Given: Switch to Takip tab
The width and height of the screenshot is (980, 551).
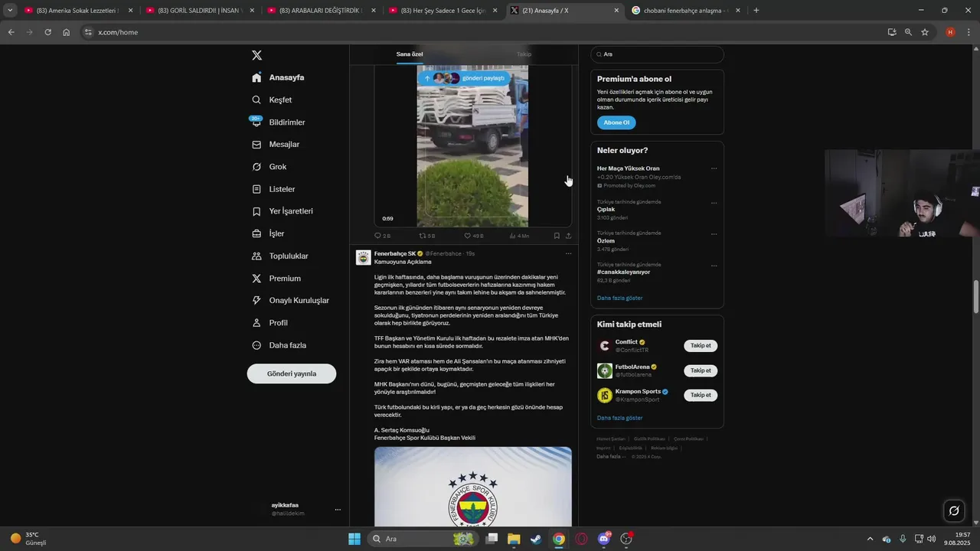Looking at the screenshot, I should pos(524,54).
